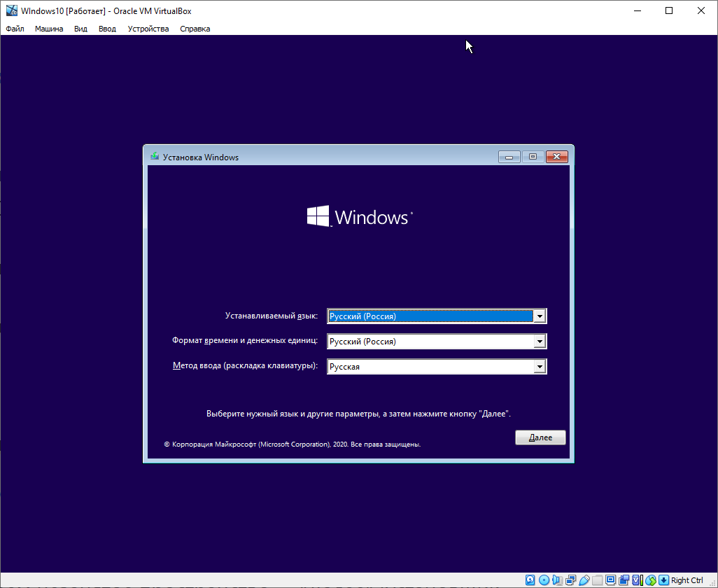Click the CPU virtualization indicator icon
Viewport: 718px width, 588px height.
tap(638, 580)
